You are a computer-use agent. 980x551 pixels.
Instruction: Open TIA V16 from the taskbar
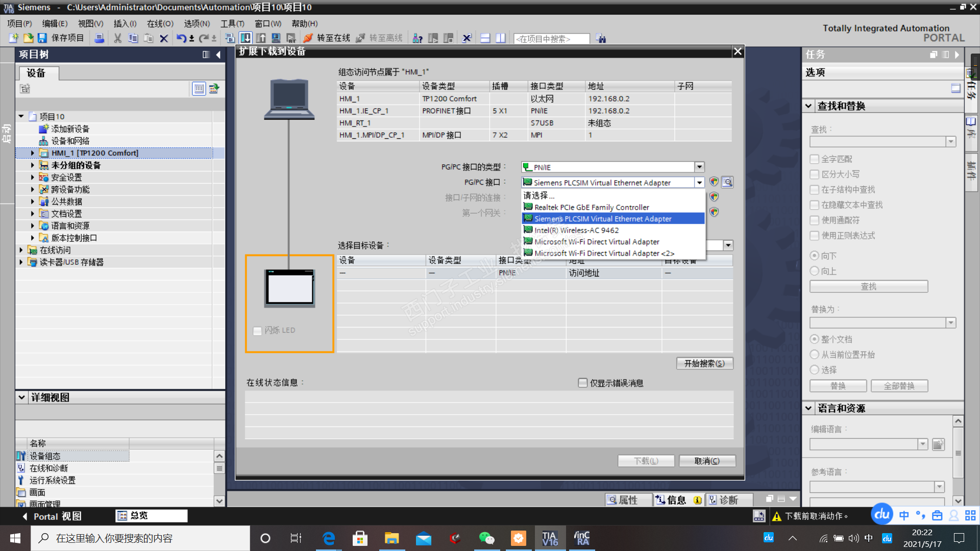[550, 538]
